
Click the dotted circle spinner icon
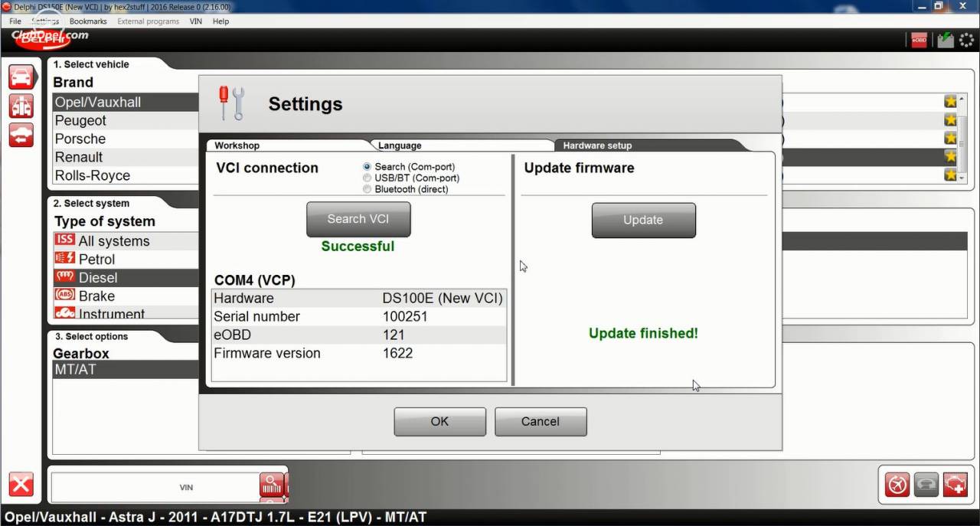click(x=967, y=40)
